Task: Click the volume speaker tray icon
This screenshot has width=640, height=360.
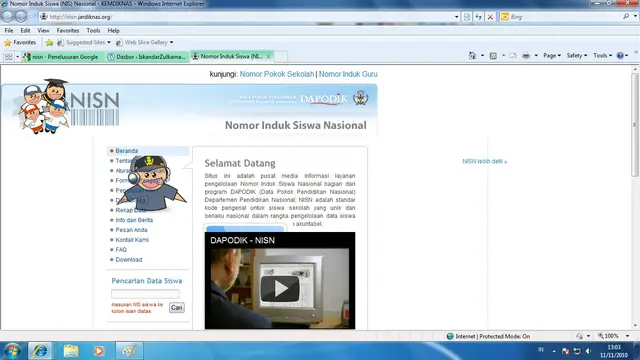Action: (x=588, y=351)
